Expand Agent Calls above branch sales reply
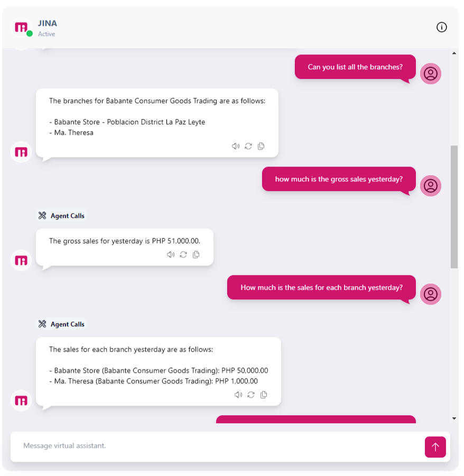 click(x=61, y=324)
